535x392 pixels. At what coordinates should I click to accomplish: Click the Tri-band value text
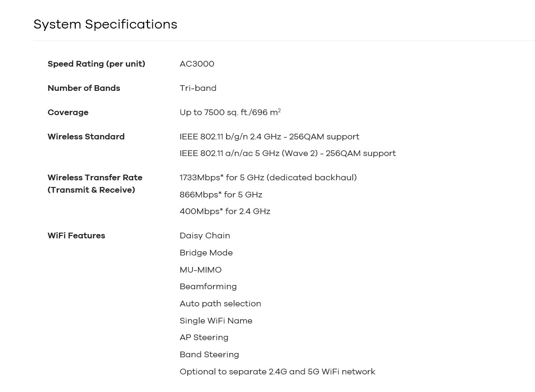click(x=198, y=88)
